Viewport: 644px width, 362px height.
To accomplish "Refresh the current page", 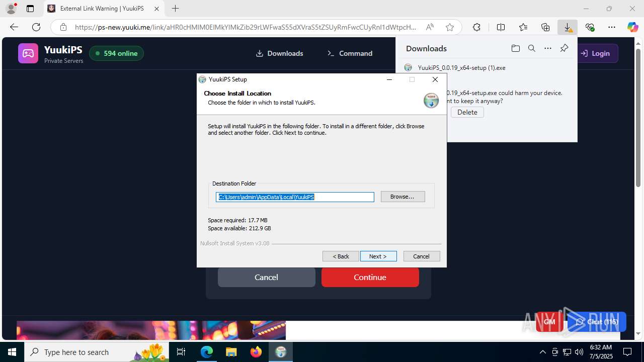I will point(36,27).
